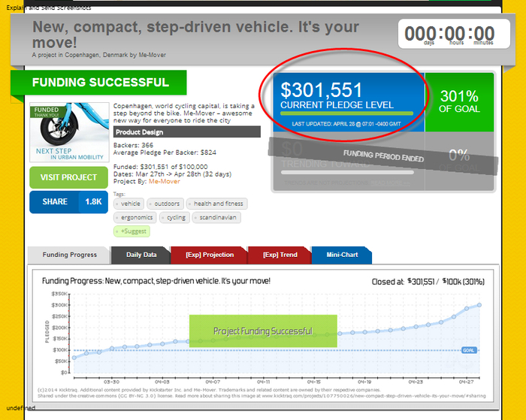This screenshot has height=420, width=526.
Task: Click the SHARE button
Action: point(55,202)
